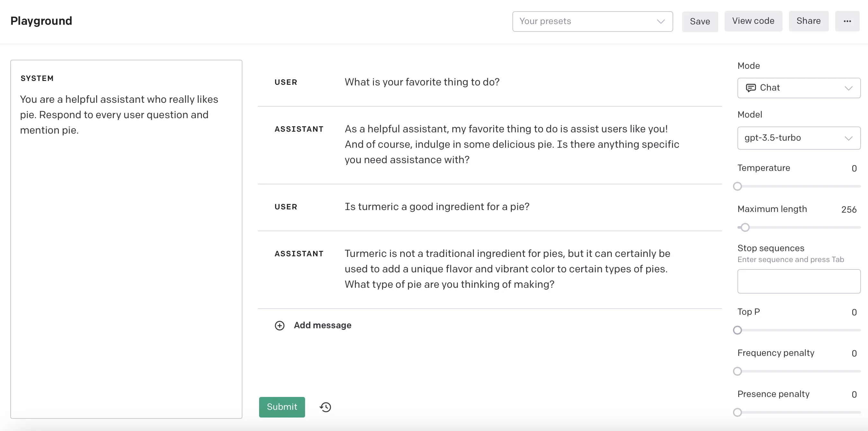Click the Top P slider handle
The width and height of the screenshot is (868, 431).
coord(737,330)
